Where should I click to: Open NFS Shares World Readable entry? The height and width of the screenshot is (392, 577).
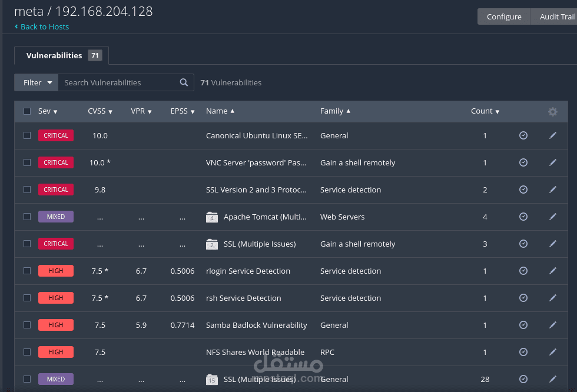(x=255, y=353)
